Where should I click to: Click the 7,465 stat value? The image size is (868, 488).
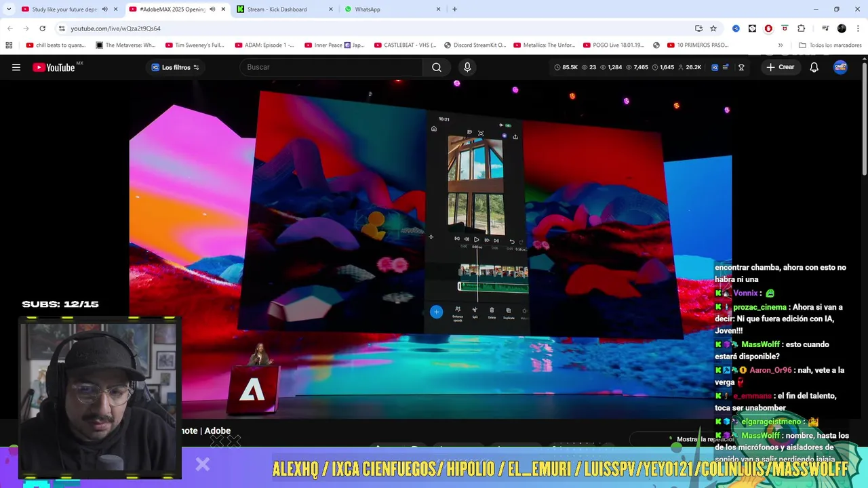[x=637, y=67]
